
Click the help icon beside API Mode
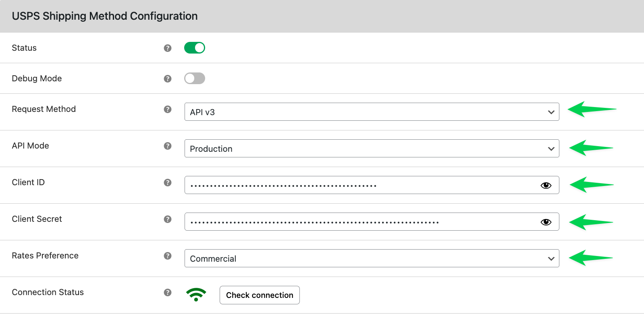point(168,146)
